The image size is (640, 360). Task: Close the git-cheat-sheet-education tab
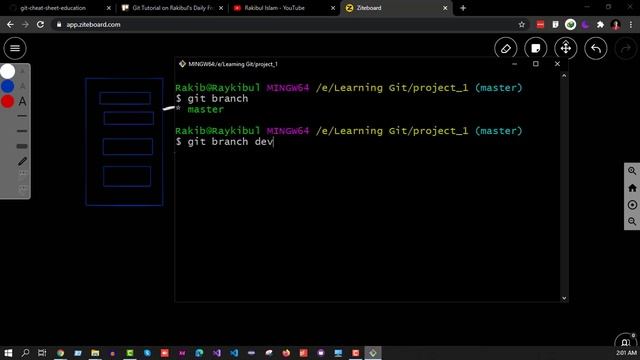pos(109,8)
